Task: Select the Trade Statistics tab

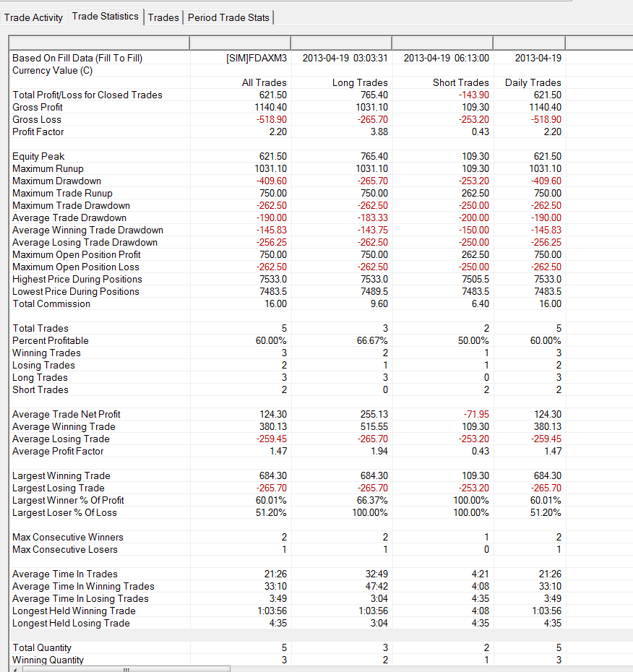Action: [x=105, y=17]
